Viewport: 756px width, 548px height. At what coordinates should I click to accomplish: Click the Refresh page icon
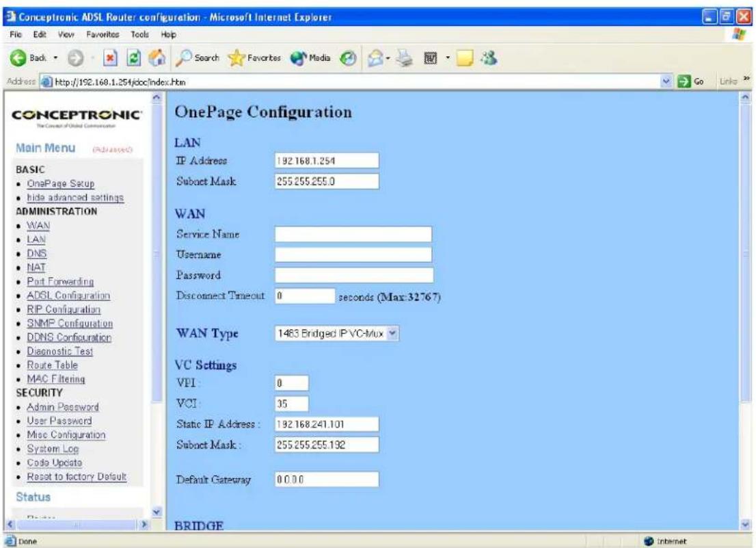point(133,58)
